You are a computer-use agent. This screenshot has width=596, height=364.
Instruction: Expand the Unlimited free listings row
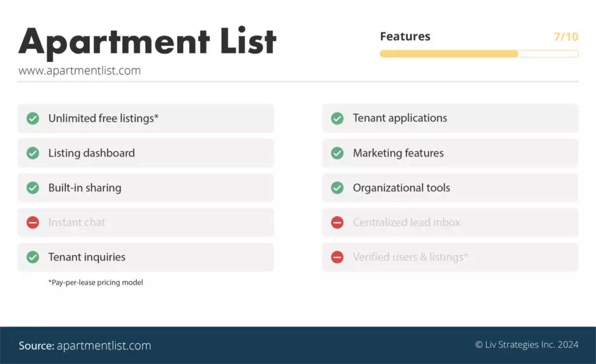tap(146, 118)
